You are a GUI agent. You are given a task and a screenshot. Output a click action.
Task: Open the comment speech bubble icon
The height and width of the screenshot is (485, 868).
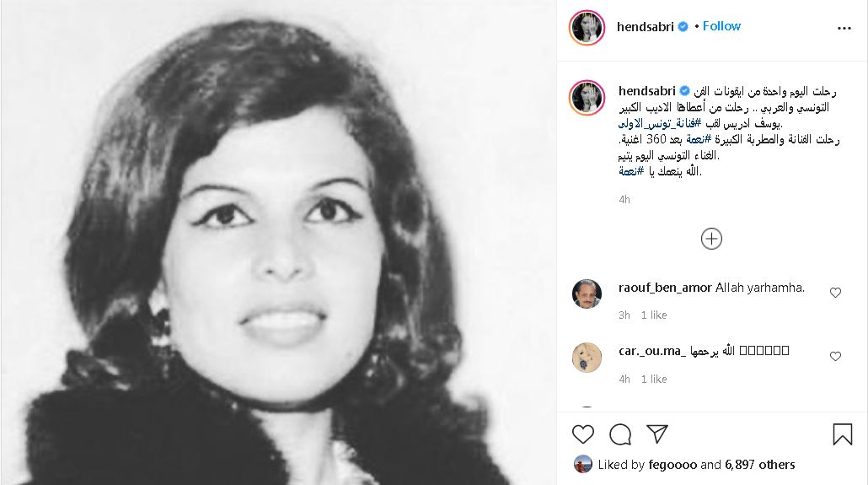[620, 434]
